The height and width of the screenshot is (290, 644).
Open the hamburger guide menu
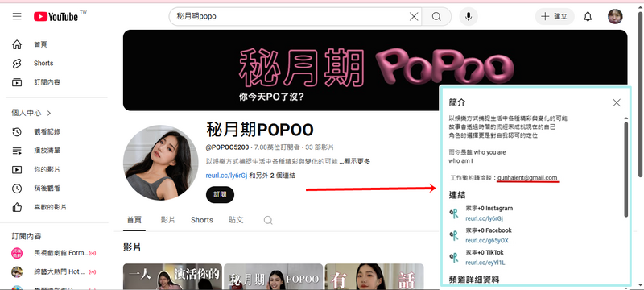tap(17, 16)
